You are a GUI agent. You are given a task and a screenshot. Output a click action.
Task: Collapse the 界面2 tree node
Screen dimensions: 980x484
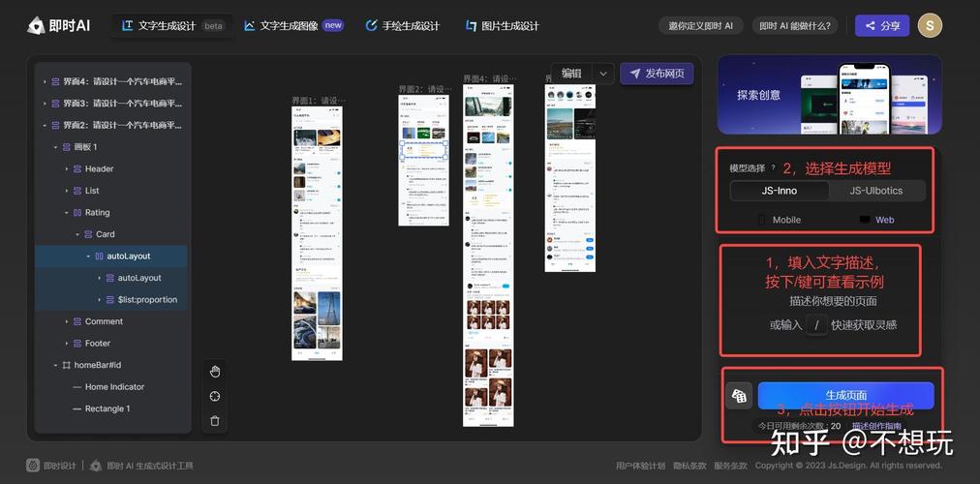(x=45, y=126)
